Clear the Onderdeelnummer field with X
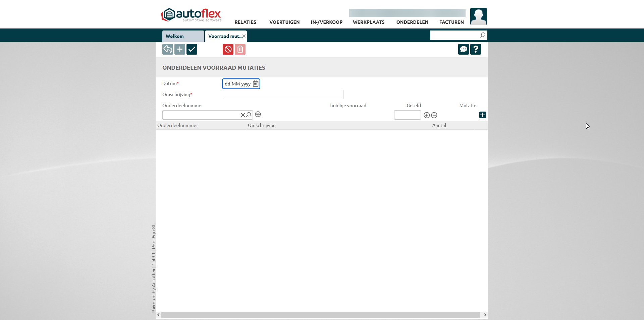 (x=243, y=115)
